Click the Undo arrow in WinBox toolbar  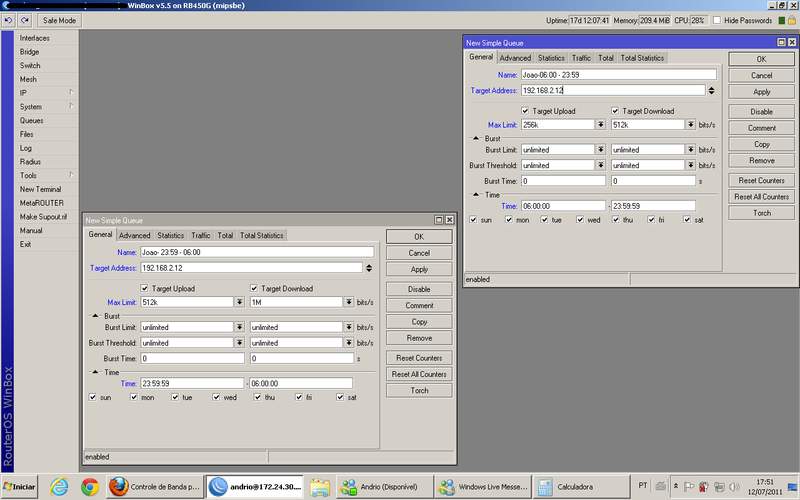click(x=9, y=20)
